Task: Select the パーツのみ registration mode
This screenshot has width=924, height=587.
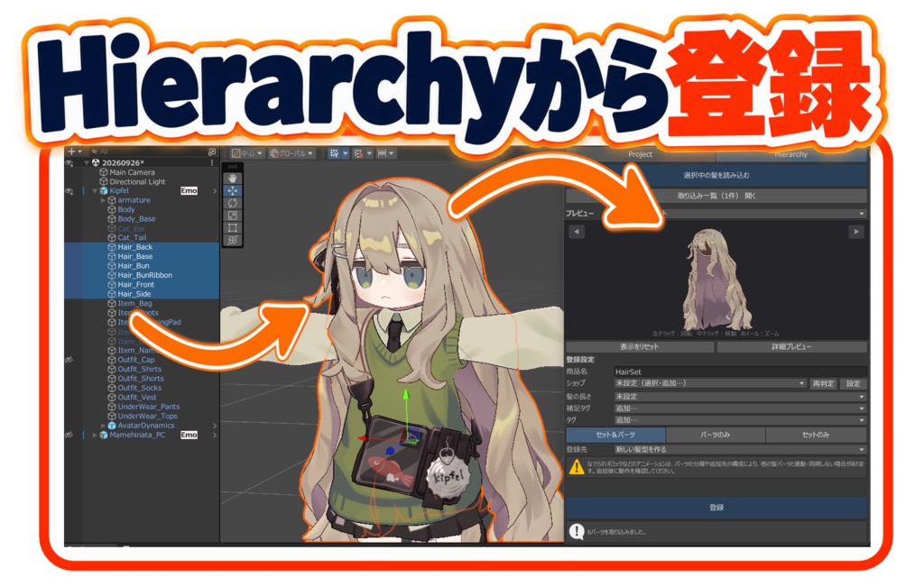Action: coord(716,435)
